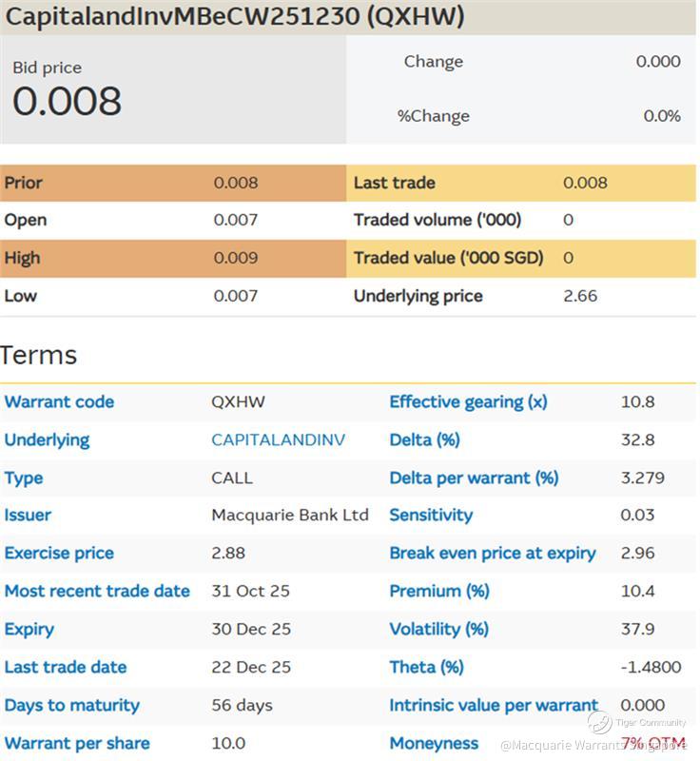
Task: Click the Delta (%) term label
Action: click(x=424, y=439)
